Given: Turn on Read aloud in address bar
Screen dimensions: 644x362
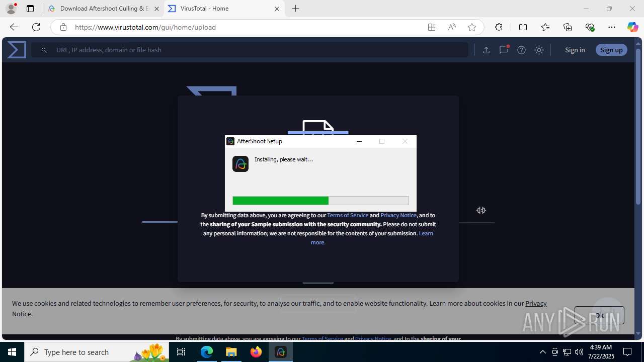Looking at the screenshot, I should coord(452,27).
